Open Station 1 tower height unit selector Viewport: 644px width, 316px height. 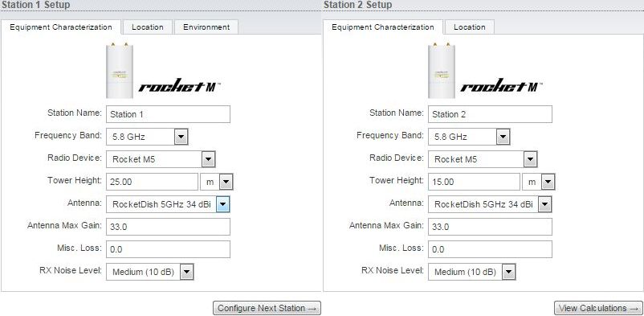217,182
